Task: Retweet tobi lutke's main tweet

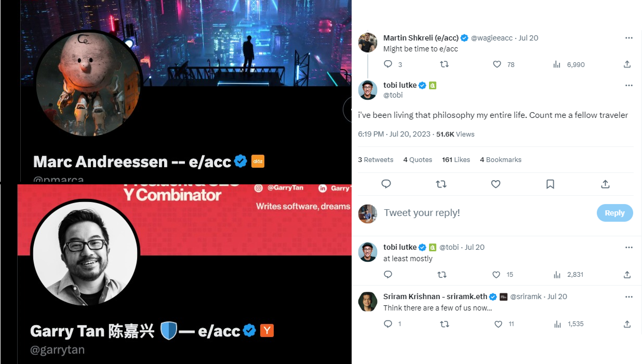Action: pyautogui.click(x=441, y=184)
